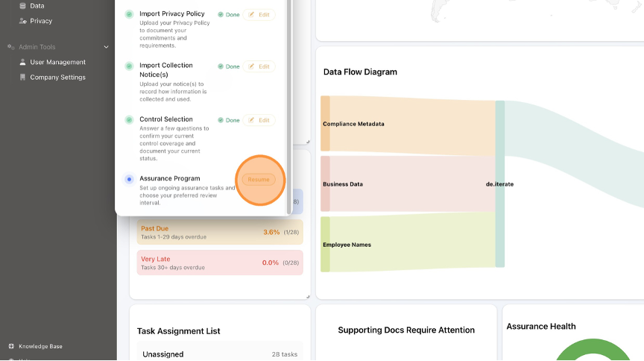Edit the Control Selection step
Viewport: 644px width, 361px height.
pos(259,120)
